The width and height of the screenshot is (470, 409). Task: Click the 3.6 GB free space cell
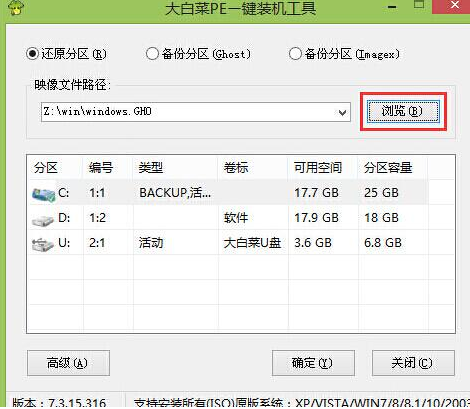click(313, 243)
